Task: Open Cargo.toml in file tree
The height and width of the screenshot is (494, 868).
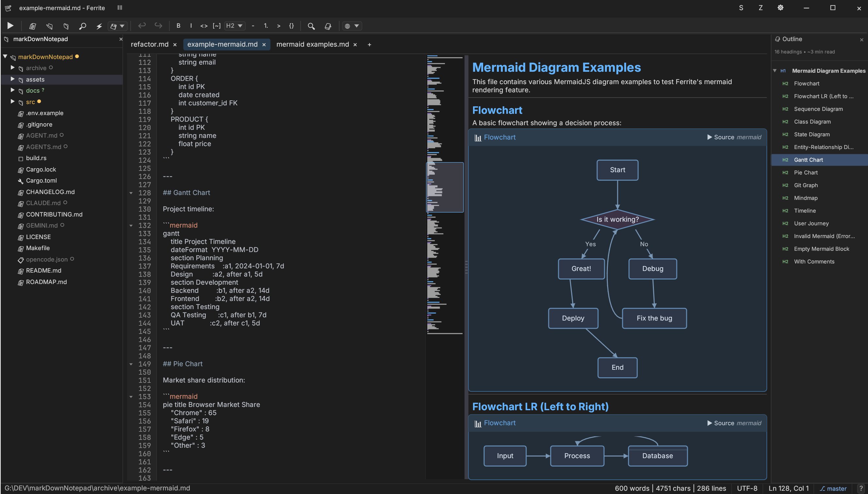Action: 41,181
